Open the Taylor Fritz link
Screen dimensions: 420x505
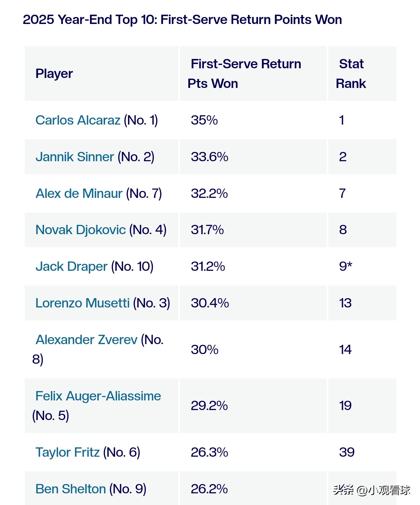pos(67,452)
